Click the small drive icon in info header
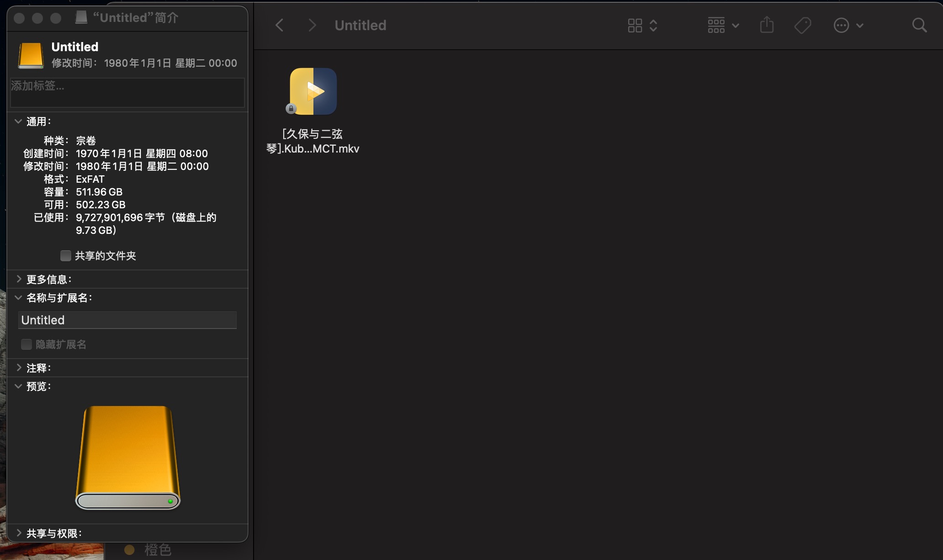The image size is (943, 560). [x=31, y=55]
